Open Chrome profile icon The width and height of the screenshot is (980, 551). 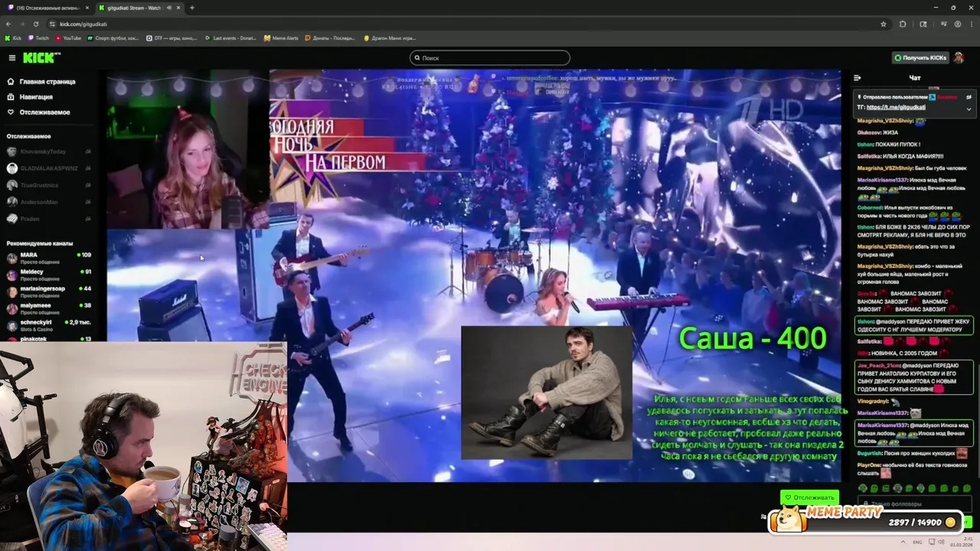click(957, 24)
